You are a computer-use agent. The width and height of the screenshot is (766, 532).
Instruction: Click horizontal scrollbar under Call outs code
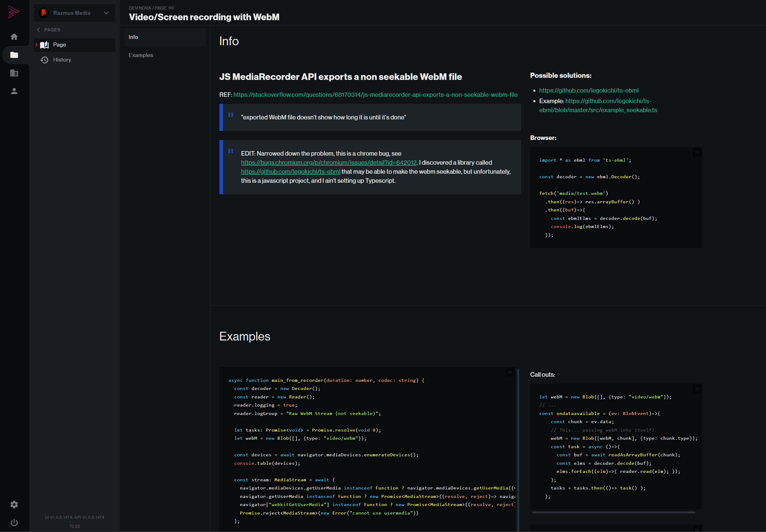point(614,512)
